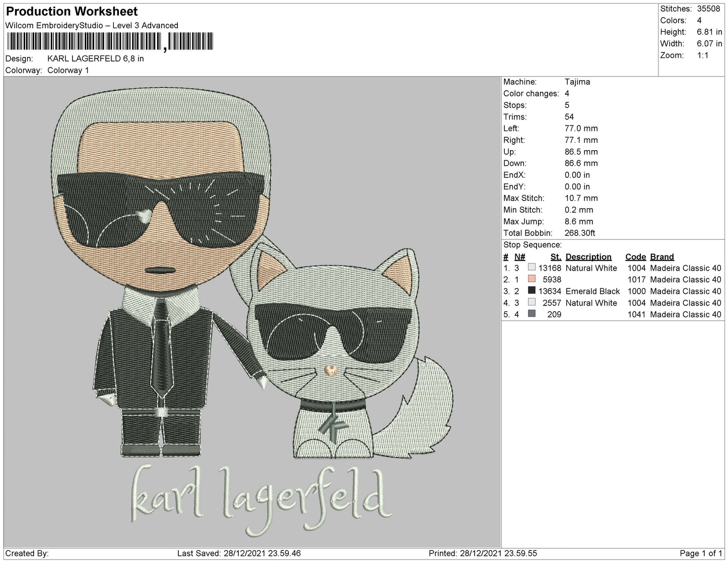This screenshot has height=563, width=728.
Task: Click the stitch count 5938
Action: (552, 280)
